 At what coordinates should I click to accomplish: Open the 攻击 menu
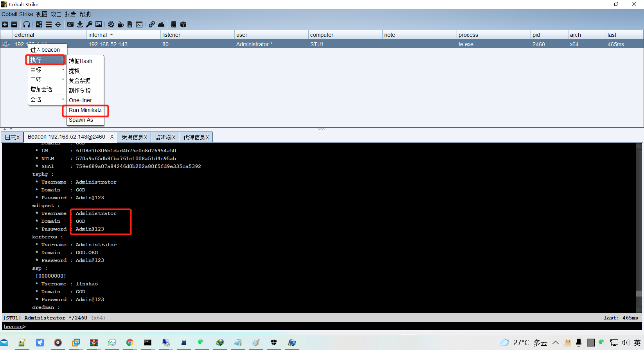click(x=56, y=14)
